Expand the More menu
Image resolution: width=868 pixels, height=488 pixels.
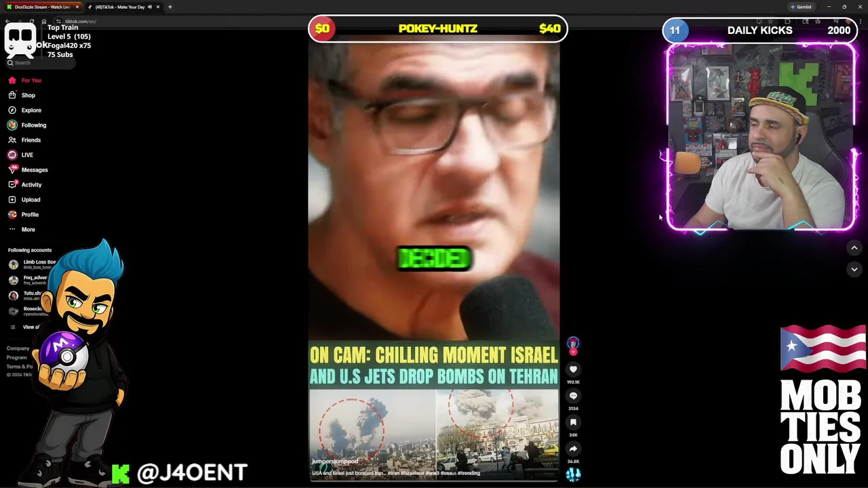pos(22,229)
